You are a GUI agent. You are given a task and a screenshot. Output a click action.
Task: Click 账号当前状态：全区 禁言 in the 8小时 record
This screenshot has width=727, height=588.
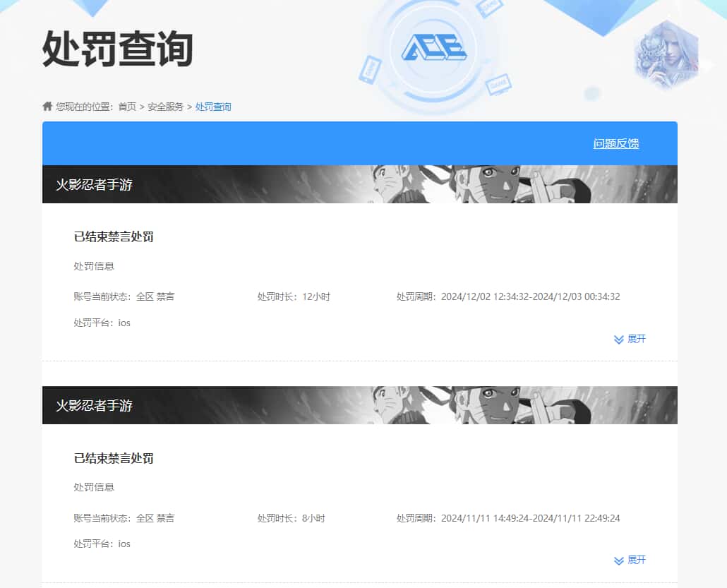[124, 518]
